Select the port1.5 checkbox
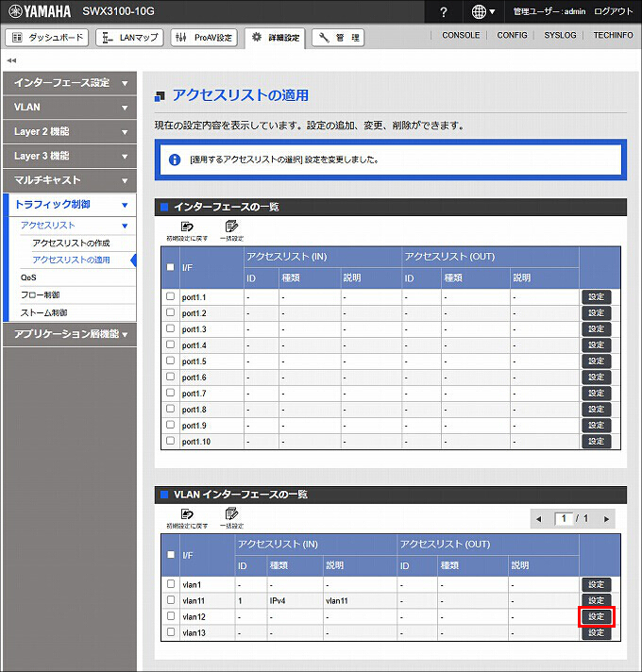 (170, 361)
